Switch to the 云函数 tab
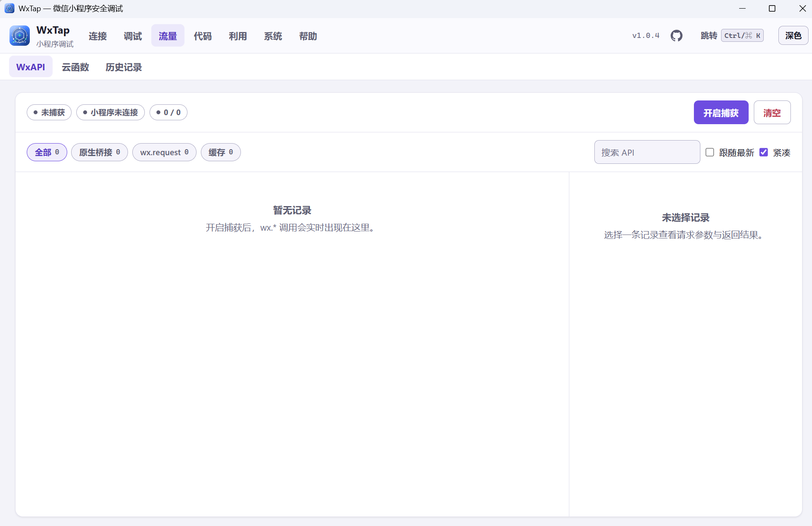 [75, 67]
